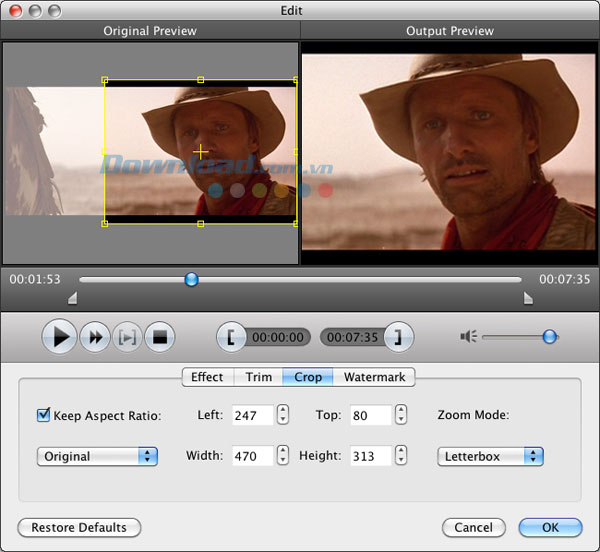Click the crop center crosshair
The height and width of the screenshot is (552, 600).
[200, 152]
